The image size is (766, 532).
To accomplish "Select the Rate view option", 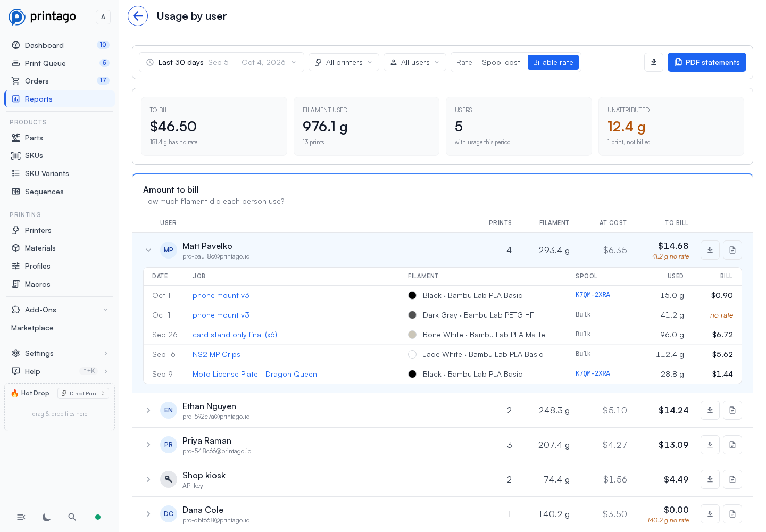I will click(464, 62).
